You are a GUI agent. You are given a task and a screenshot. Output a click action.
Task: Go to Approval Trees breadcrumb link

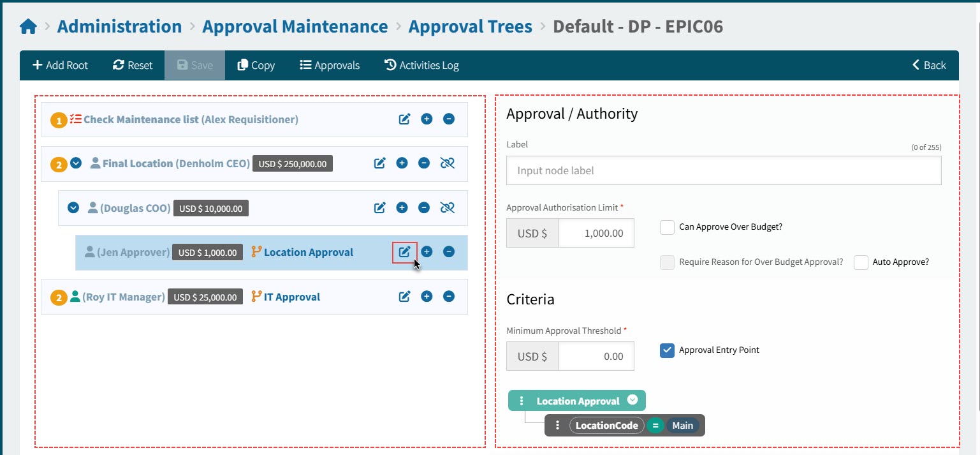click(x=470, y=27)
